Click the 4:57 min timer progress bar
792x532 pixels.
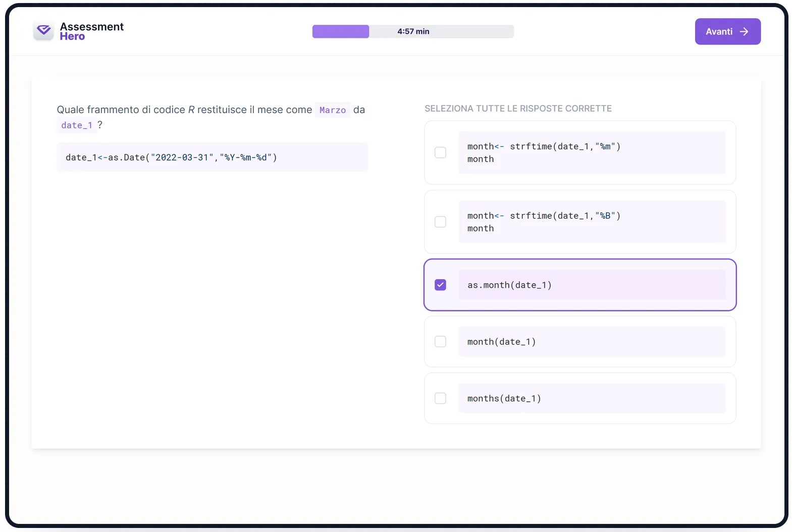click(413, 31)
